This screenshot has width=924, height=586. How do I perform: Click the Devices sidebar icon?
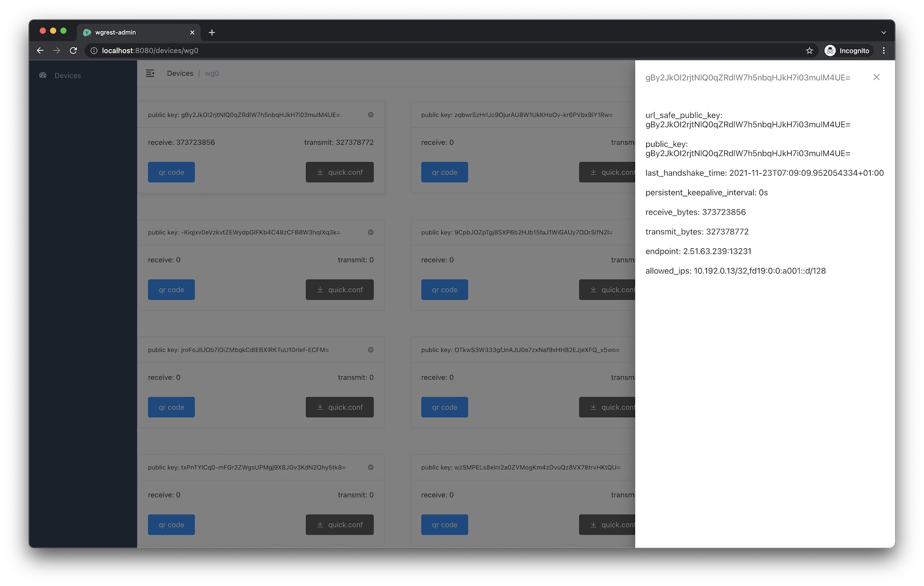[x=43, y=75]
